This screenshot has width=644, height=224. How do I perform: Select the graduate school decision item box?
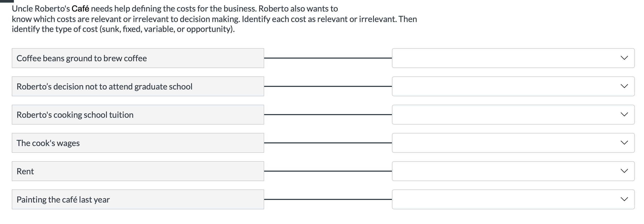tap(137, 86)
